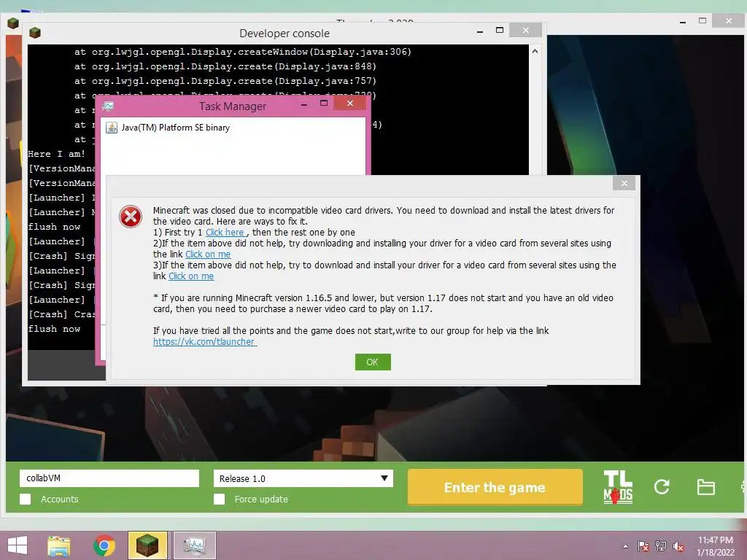
Task: Click the Enter the game button
Action: pos(495,487)
